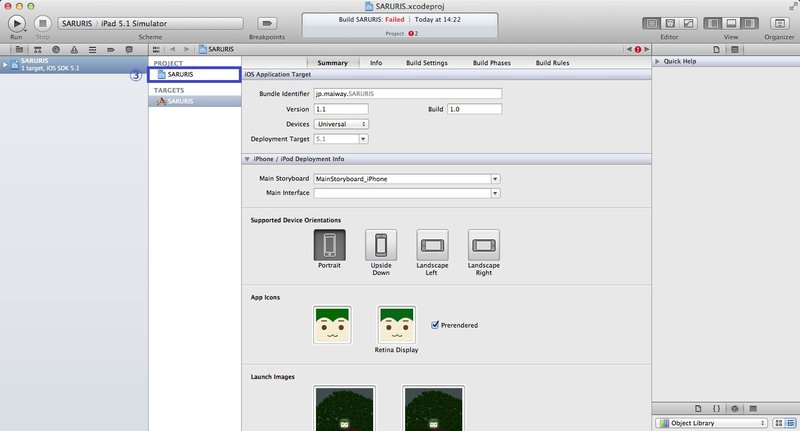Open the Main Storyboard dropdown arrow

pos(495,179)
